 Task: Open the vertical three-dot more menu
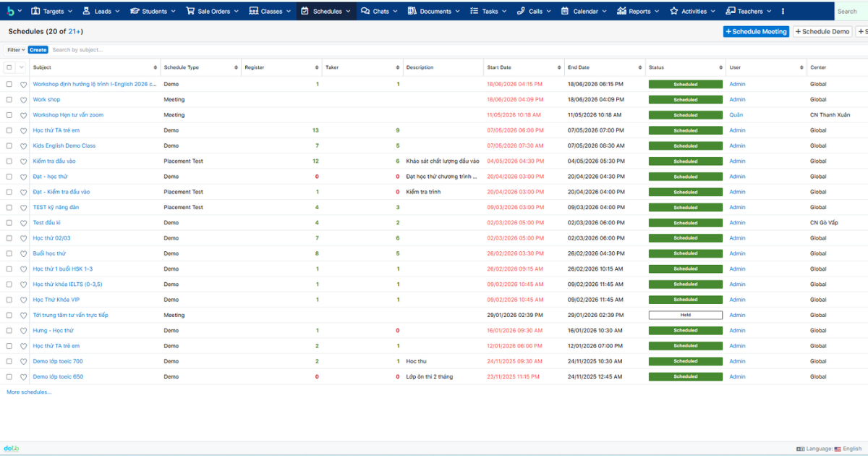[x=783, y=11]
